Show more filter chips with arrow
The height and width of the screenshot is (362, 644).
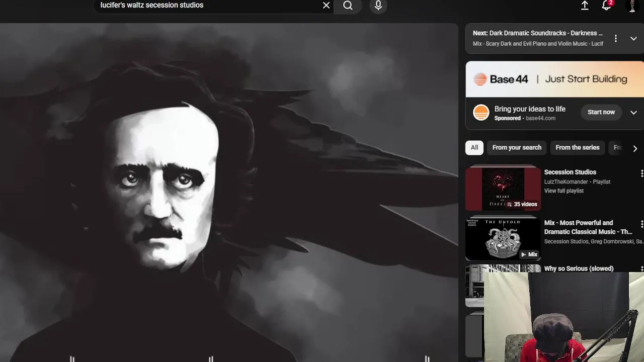point(635,148)
